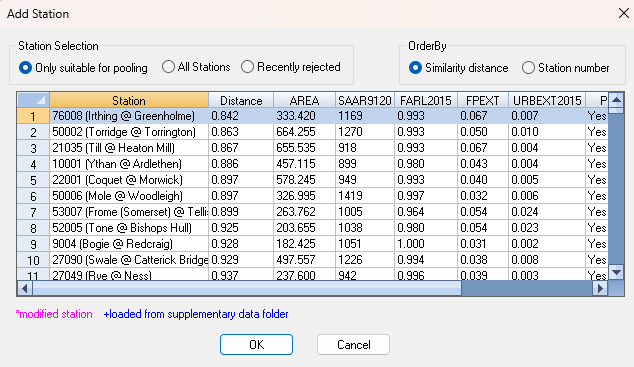Screen dimensions: 634x367
Task: Click the FARL2015 column header
Action: (x=426, y=100)
